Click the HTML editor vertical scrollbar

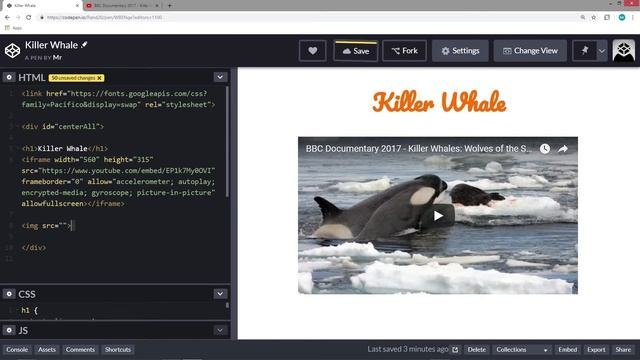[x=227, y=141]
